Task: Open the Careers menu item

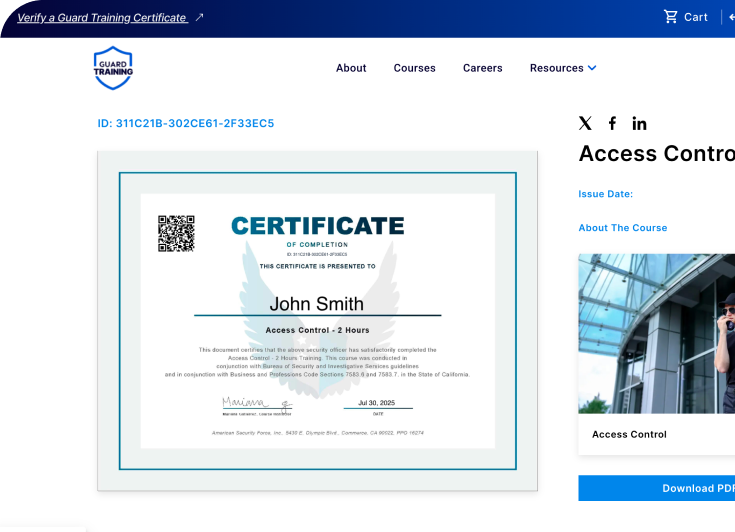Action: pyautogui.click(x=482, y=68)
